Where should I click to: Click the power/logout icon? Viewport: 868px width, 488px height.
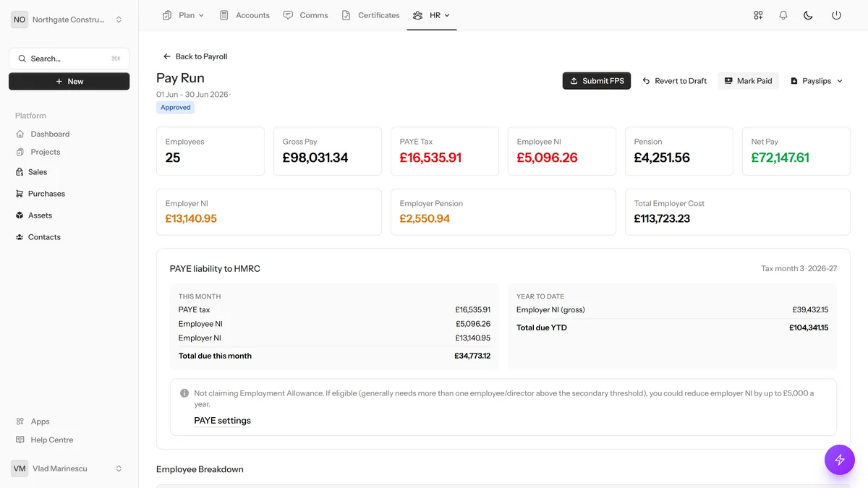(x=836, y=15)
